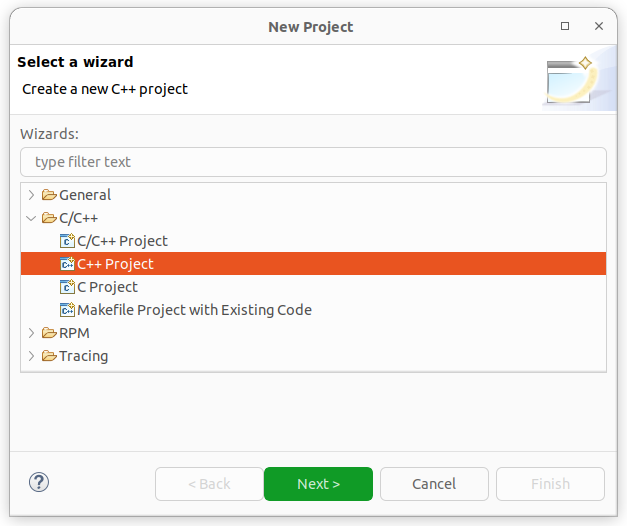Maximize the New Project dialog
The width and height of the screenshot is (627, 526).
coord(568,27)
